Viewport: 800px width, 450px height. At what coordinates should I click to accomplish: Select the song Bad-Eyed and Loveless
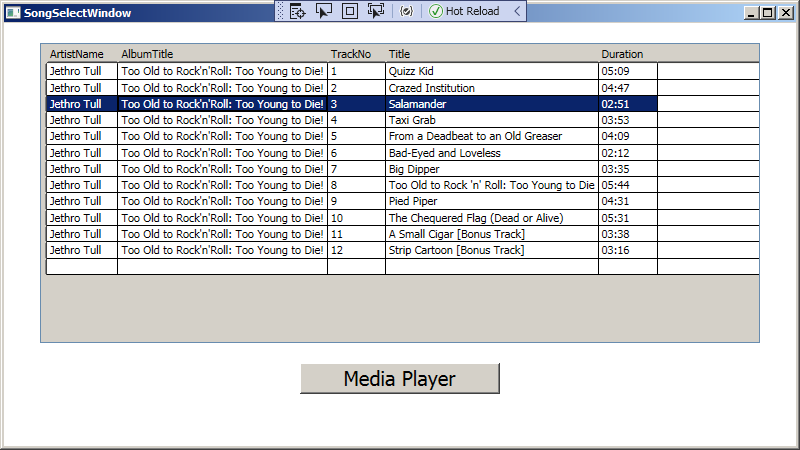point(492,153)
